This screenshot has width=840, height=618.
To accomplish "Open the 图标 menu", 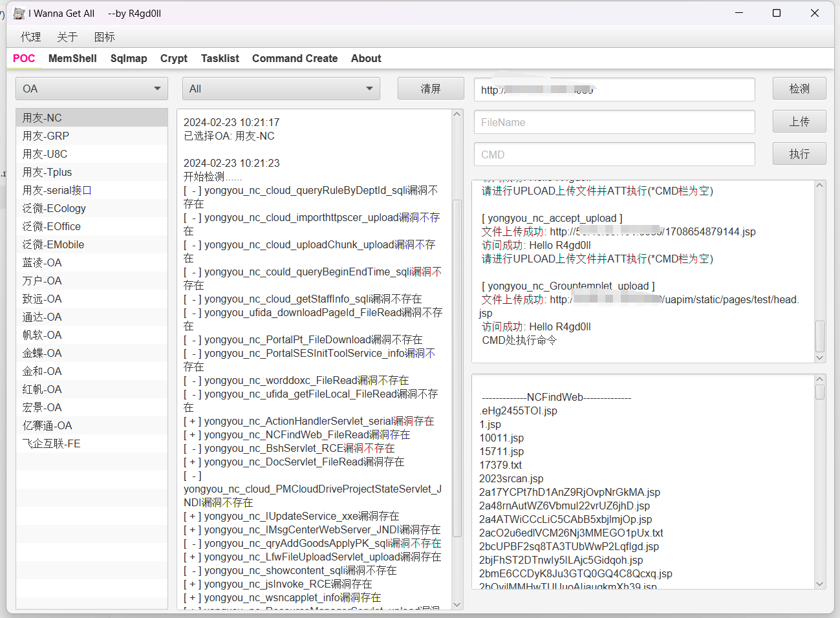I will click(x=104, y=37).
